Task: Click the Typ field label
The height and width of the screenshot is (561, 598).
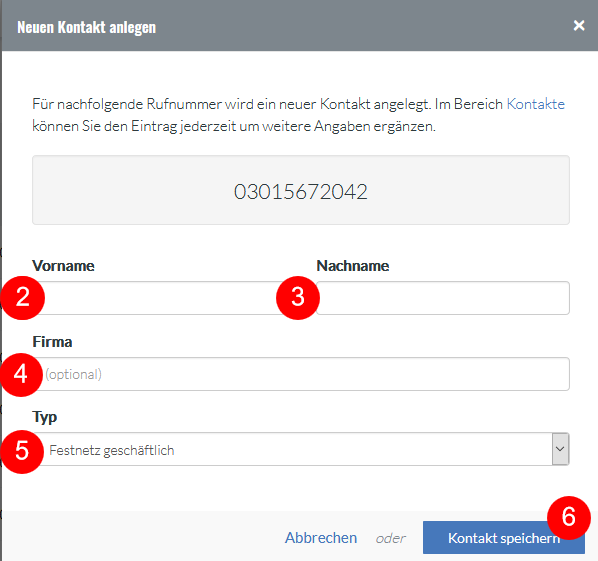Action: (45, 417)
